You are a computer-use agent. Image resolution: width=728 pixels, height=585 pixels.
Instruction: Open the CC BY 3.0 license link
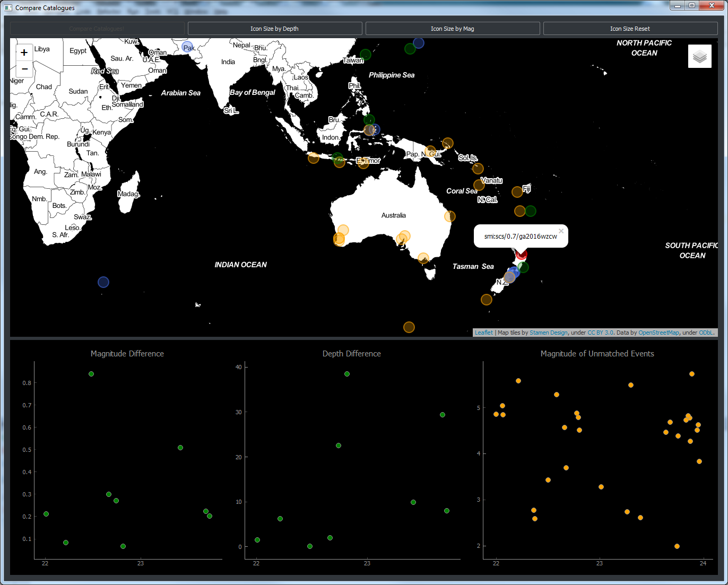(600, 333)
